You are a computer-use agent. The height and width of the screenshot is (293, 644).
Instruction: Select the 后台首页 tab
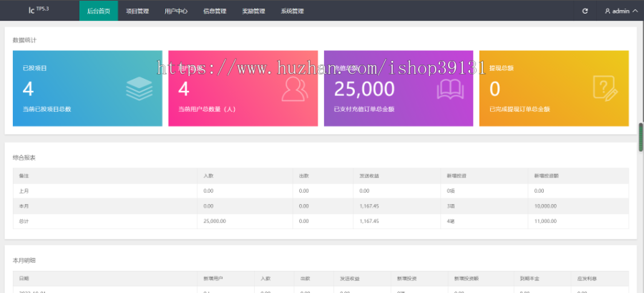pos(99,11)
